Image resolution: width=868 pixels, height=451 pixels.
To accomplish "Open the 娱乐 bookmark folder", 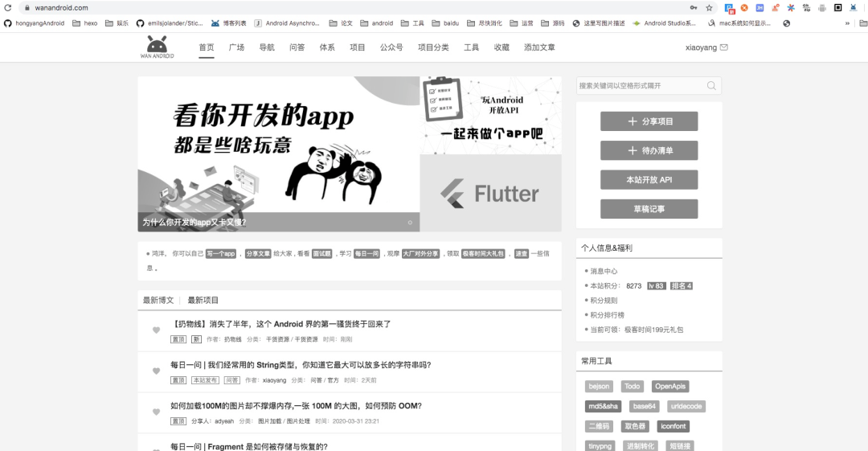I will (117, 23).
